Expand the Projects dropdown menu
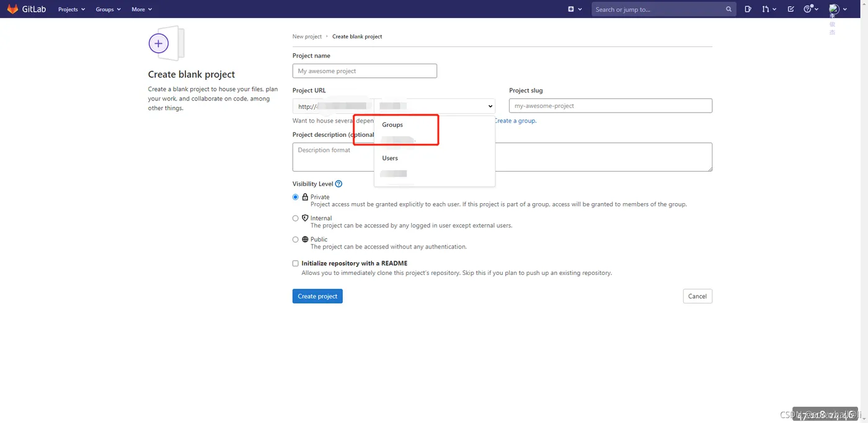868x423 pixels. pos(71,9)
